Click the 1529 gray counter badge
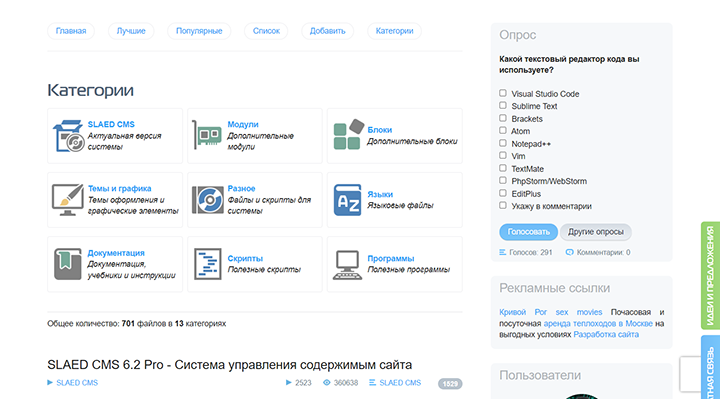 click(x=450, y=383)
